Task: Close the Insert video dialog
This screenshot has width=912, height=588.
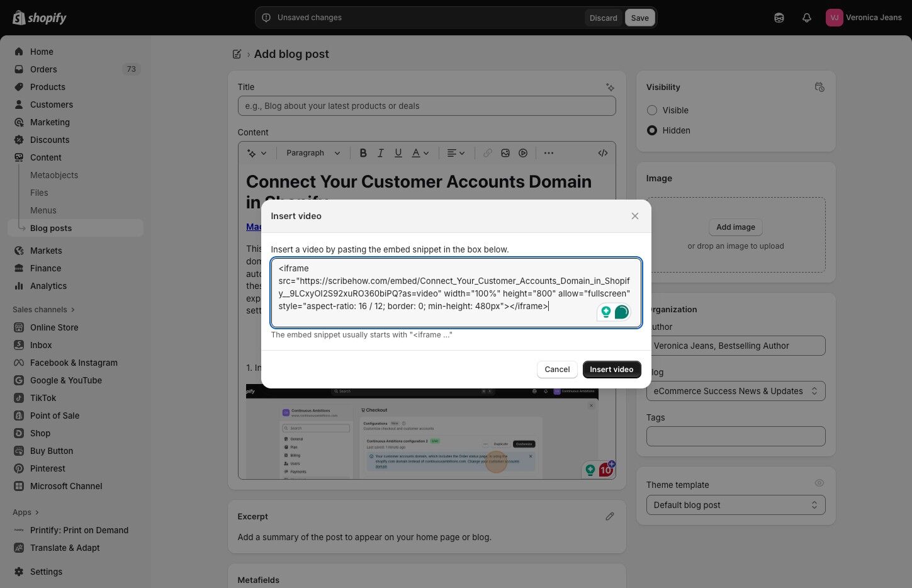Action: pyautogui.click(x=635, y=216)
